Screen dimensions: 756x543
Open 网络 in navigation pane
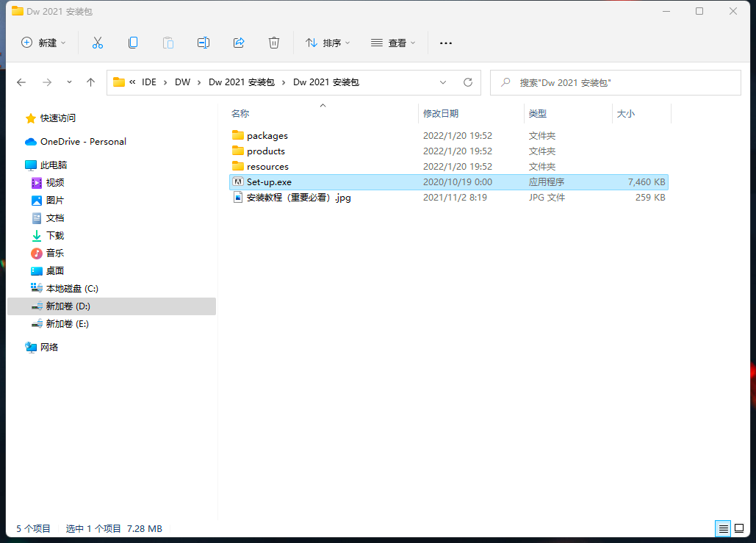(42, 348)
